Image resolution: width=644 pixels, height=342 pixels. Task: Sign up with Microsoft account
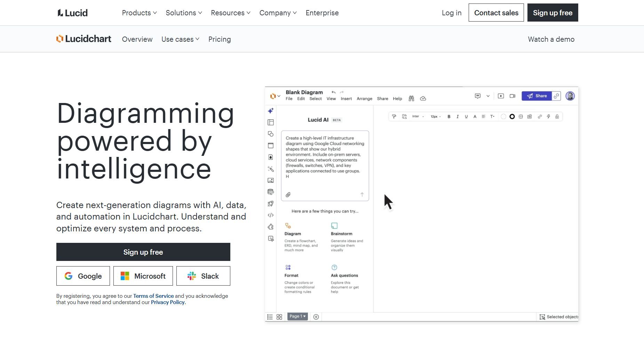[143, 276]
